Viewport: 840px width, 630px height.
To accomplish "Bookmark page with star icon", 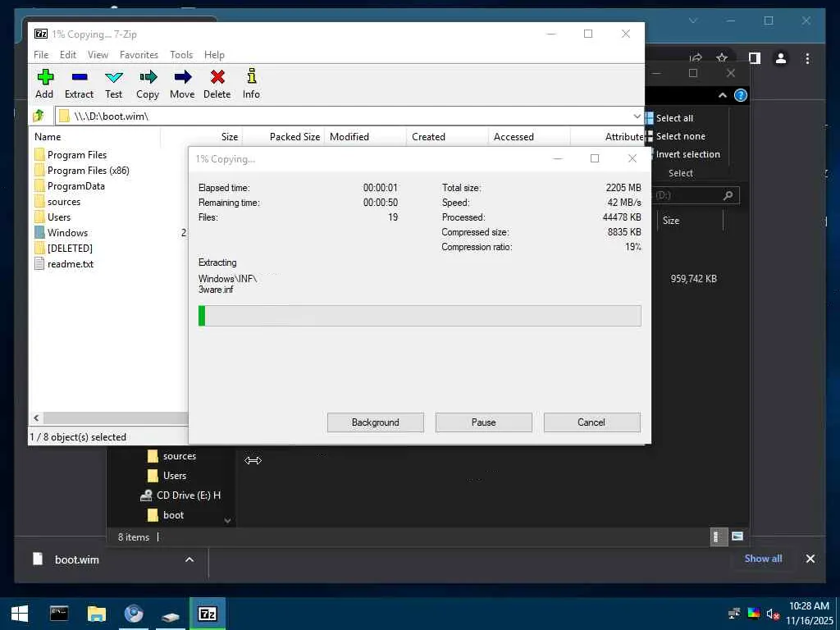I will coord(722,58).
